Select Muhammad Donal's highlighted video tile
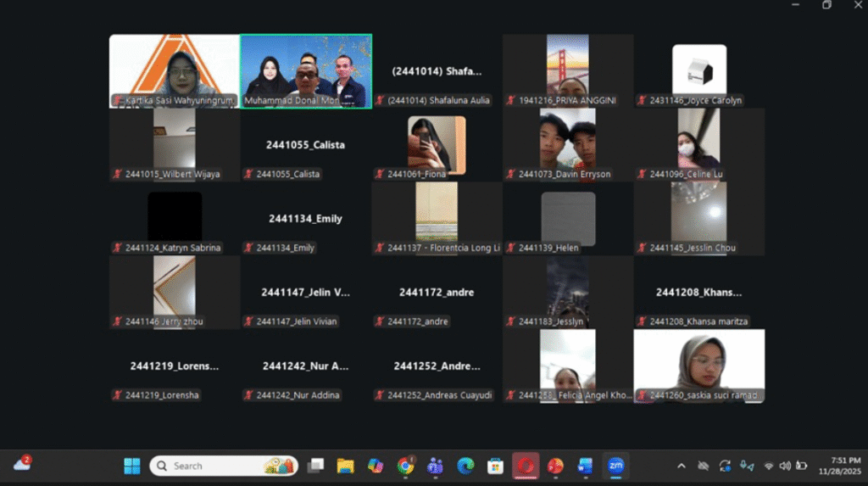868x486 pixels. coord(305,71)
